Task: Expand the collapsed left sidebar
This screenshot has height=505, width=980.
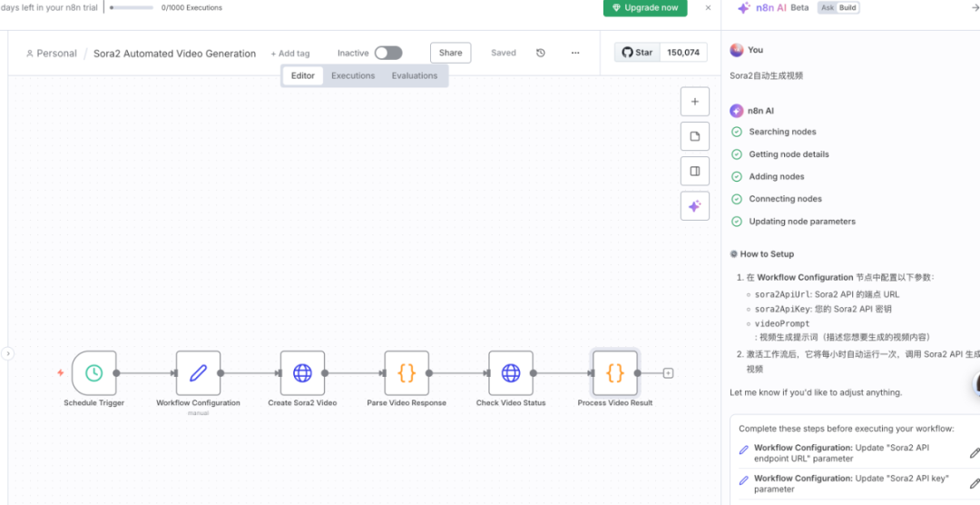Action: [7, 353]
